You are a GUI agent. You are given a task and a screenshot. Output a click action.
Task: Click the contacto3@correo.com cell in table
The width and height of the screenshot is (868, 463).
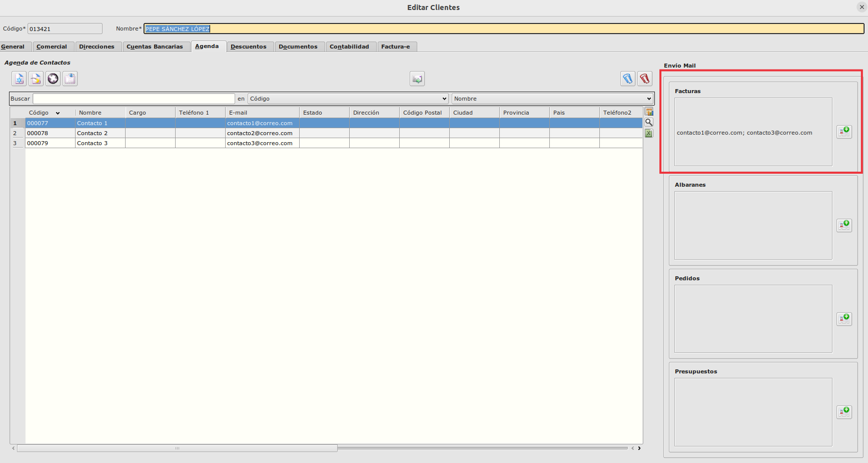(x=262, y=143)
